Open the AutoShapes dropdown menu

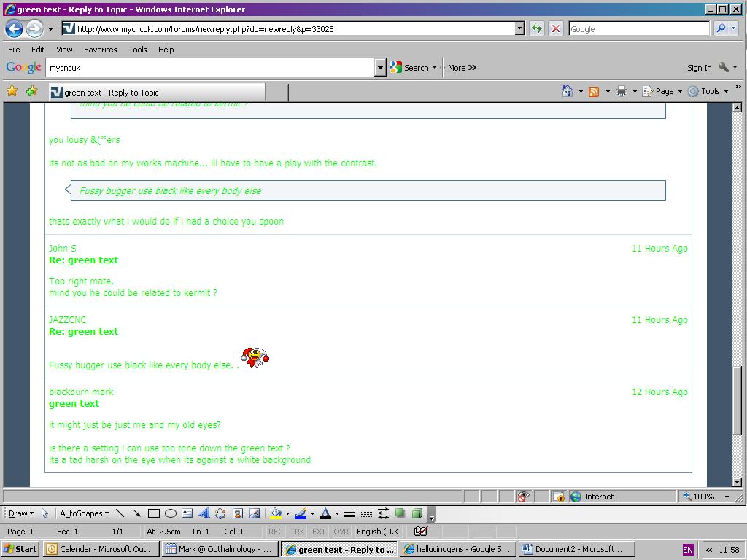pos(84,513)
